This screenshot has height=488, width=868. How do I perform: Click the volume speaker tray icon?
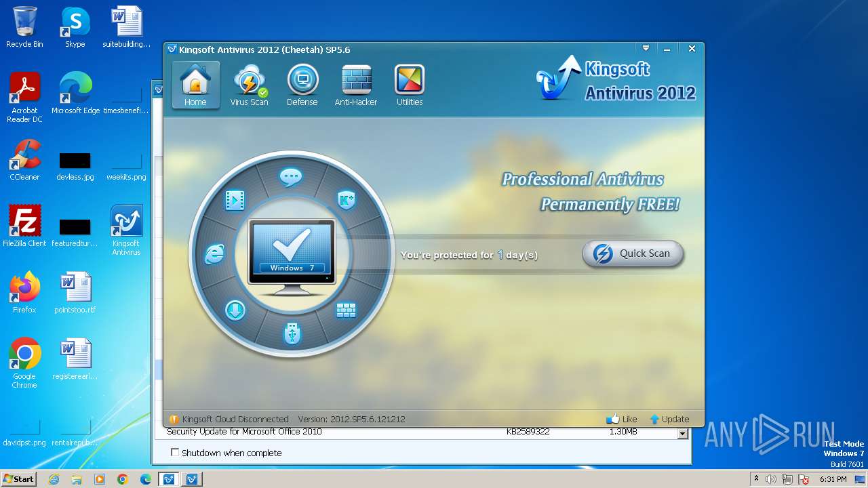pyautogui.click(x=771, y=479)
